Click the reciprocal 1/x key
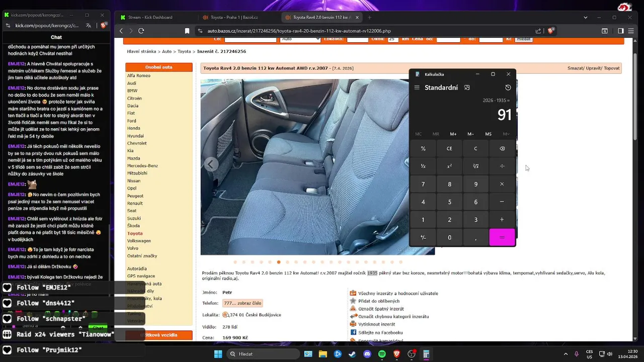This screenshot has height=362, width=644. click(423, 166)
